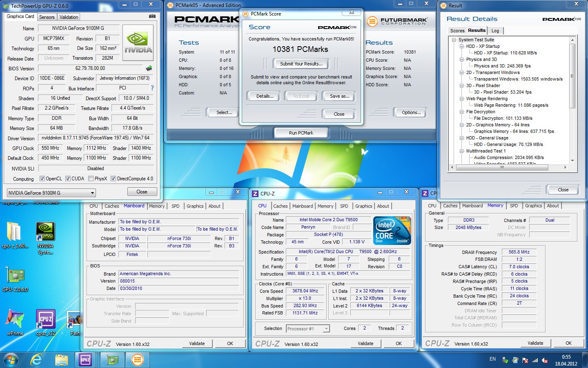This screenshot has width=588, height=368.
Task: Toggle the DirectCompute 4.0 checkbox
Action: [113, 179]
